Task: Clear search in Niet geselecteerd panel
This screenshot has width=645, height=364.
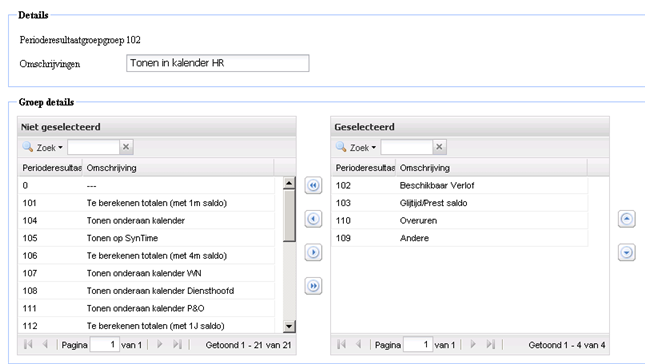Action: (126, 147)
